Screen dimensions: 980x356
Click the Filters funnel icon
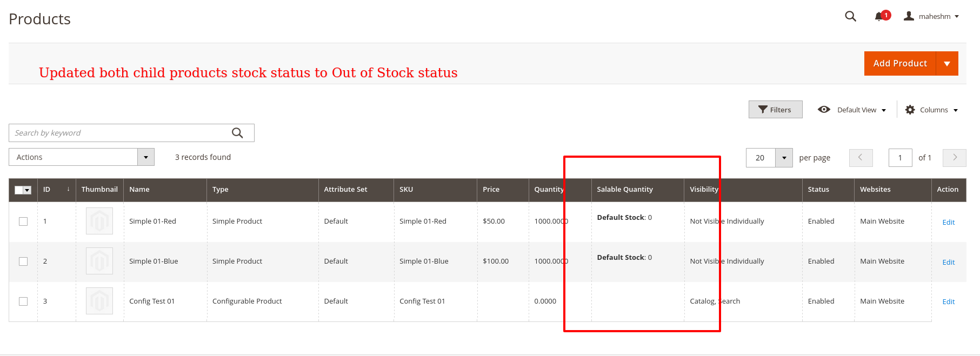[x=763, y=109]
